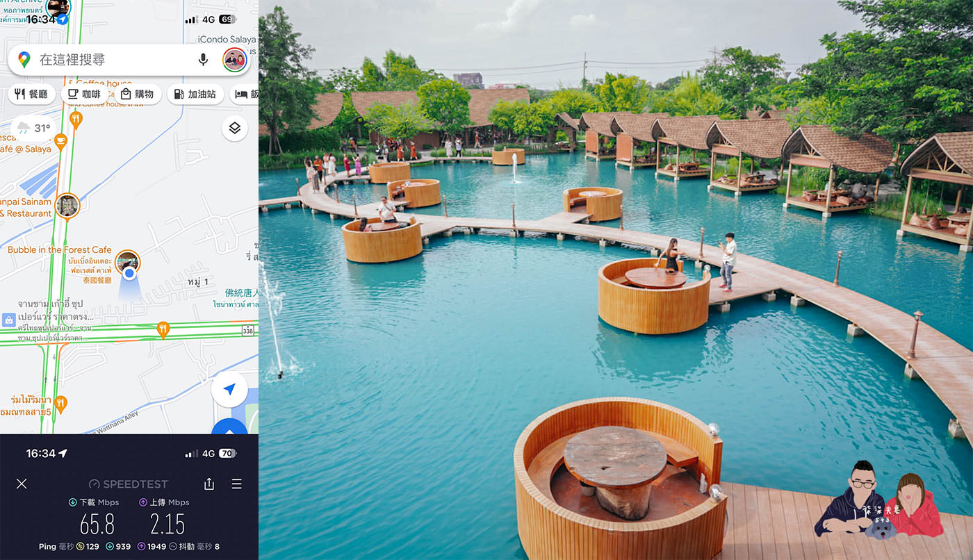Click the Bubble in the Forest Cafe label
This screenshot has height=560, width=973.
pos(59,250)
